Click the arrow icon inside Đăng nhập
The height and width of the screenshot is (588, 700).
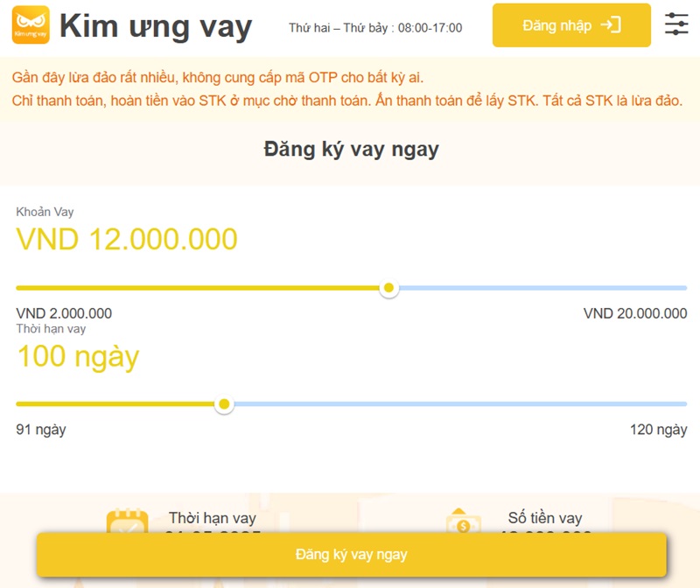click(x=611, y=25)
